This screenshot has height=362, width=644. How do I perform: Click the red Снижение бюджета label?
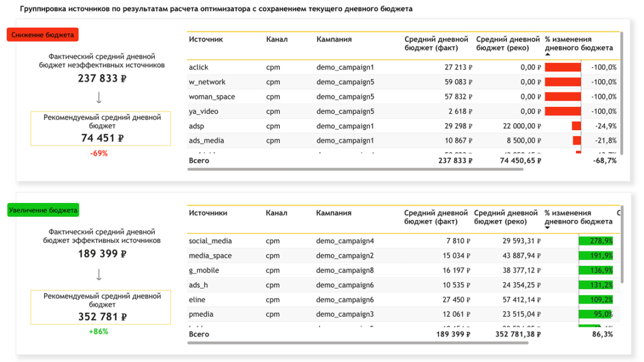(42, 35)
